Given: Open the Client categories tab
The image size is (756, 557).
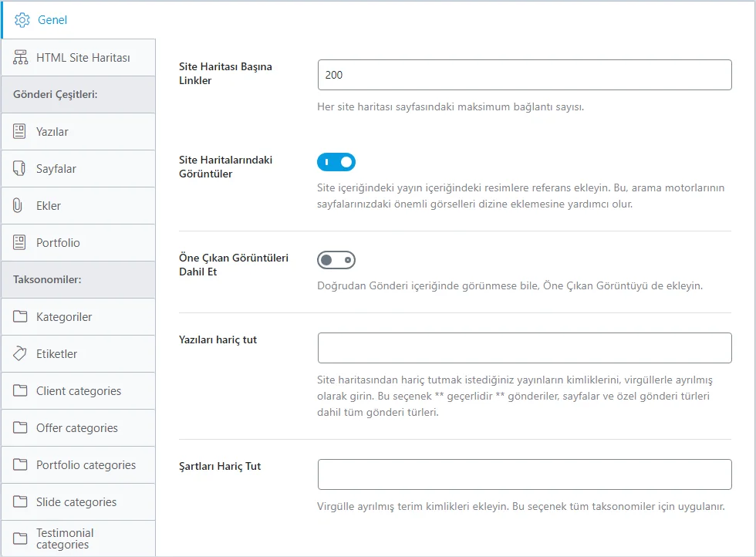Looking at the screenshot, I should click(78, 390).
